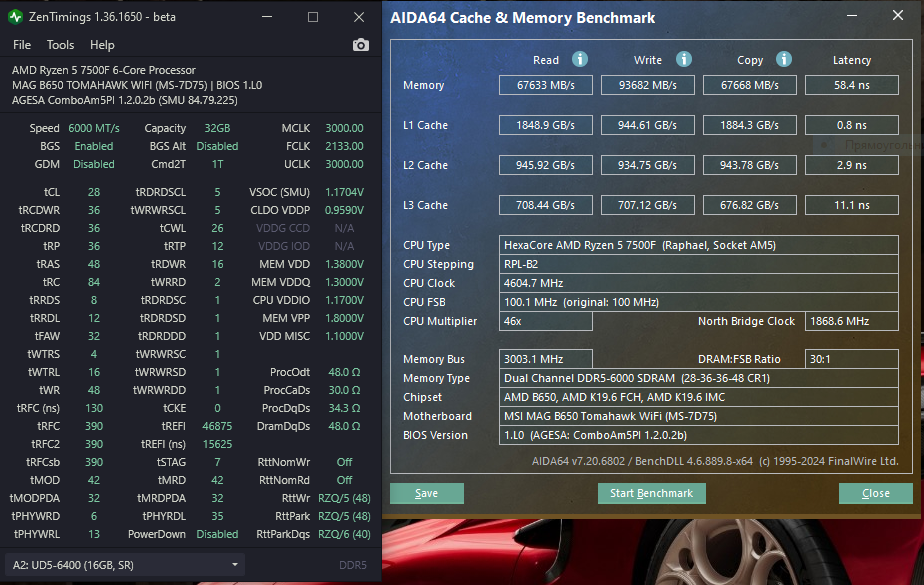Click the Memory Copy value 67668 MB/s

[750, 85]
